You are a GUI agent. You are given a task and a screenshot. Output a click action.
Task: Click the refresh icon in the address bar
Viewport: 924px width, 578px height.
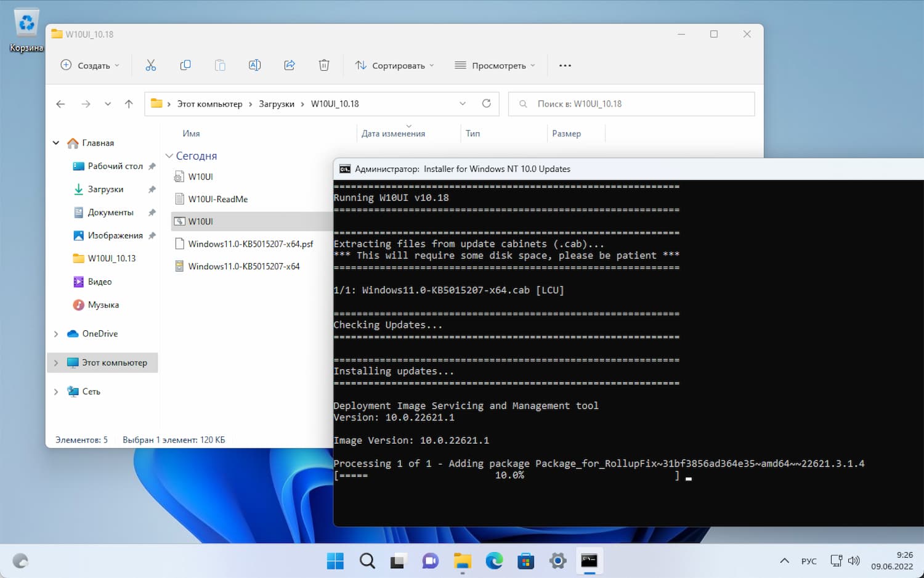pyautogui.click(x=487, y=104)
